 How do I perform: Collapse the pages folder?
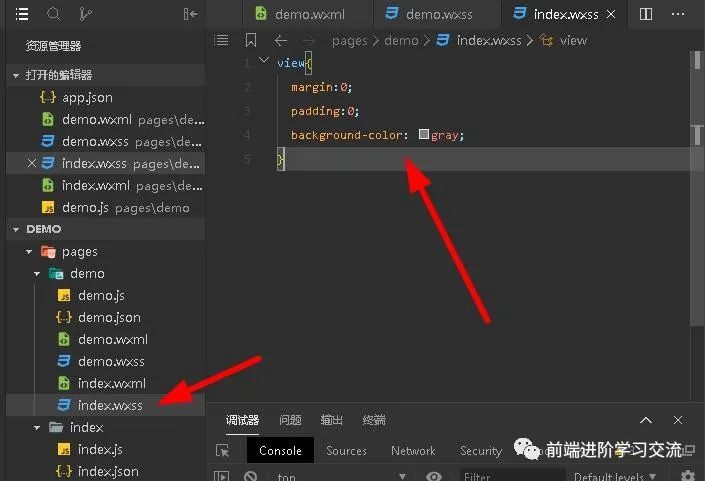click(x=30, y=252)
